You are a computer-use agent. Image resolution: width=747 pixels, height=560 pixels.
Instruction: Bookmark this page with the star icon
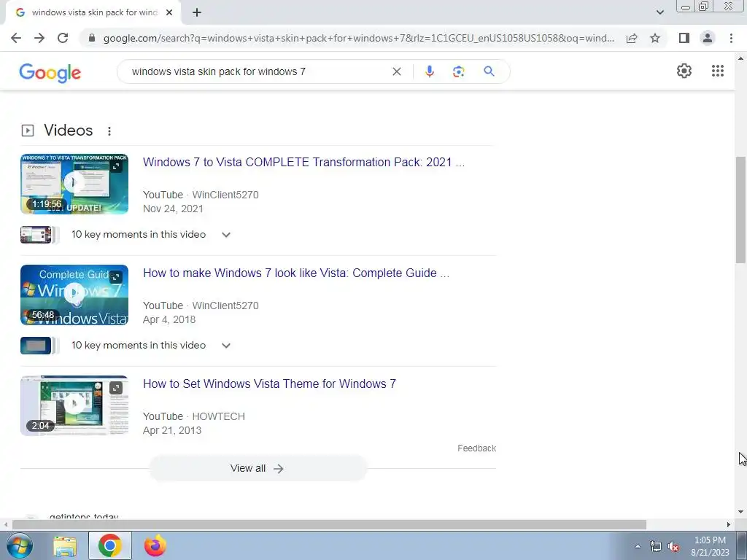click(655, 38)
